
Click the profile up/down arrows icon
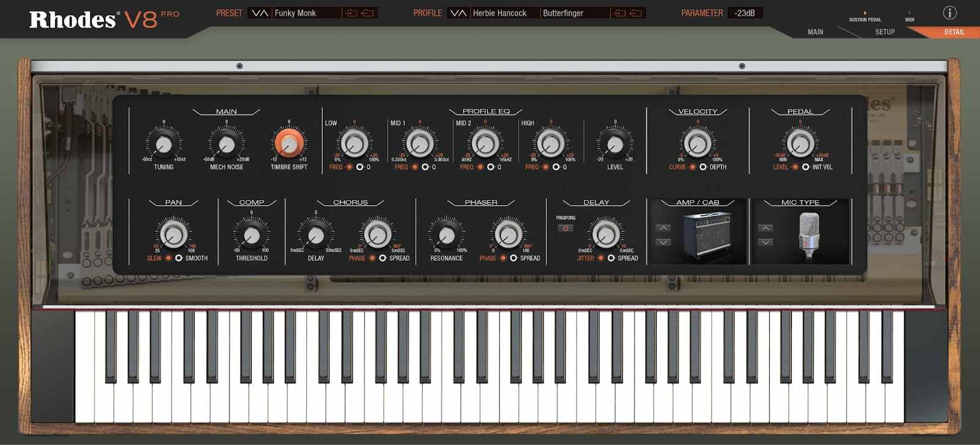[x=458, y=13]
